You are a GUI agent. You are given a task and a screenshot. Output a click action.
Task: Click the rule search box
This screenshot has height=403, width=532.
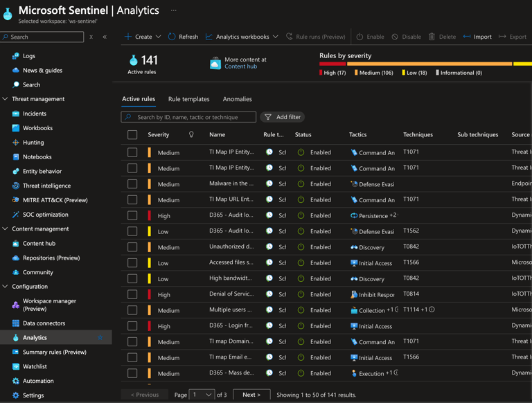pos(188,117)
